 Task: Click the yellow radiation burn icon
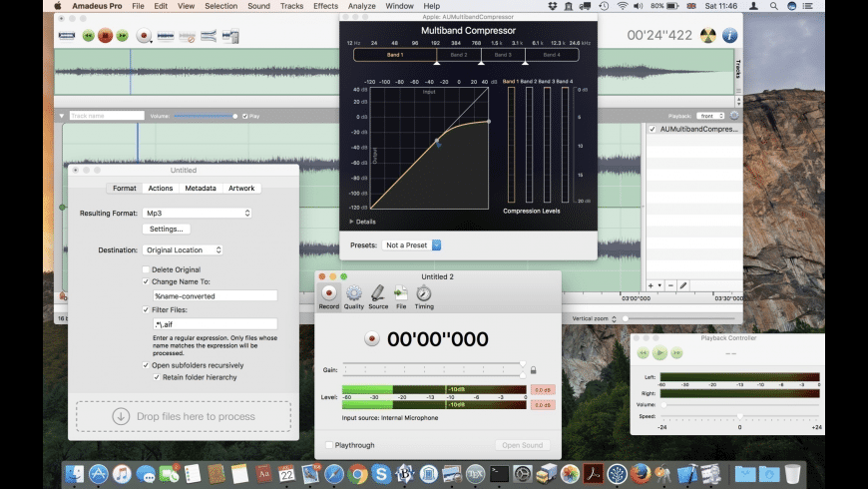point(708,36)
